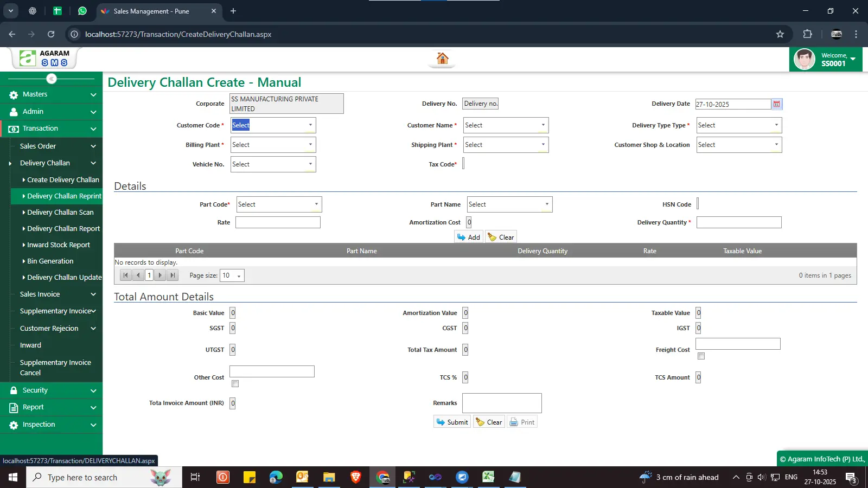Viewport: 868px width, 488px height.
Task: Open the Delivery Date calendar picker
Action: point(776,104)
